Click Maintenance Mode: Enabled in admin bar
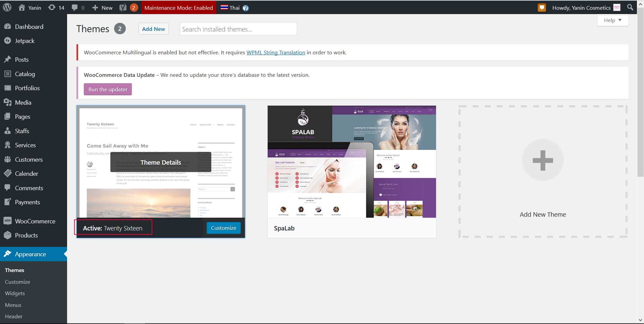 tap(179, 8)
